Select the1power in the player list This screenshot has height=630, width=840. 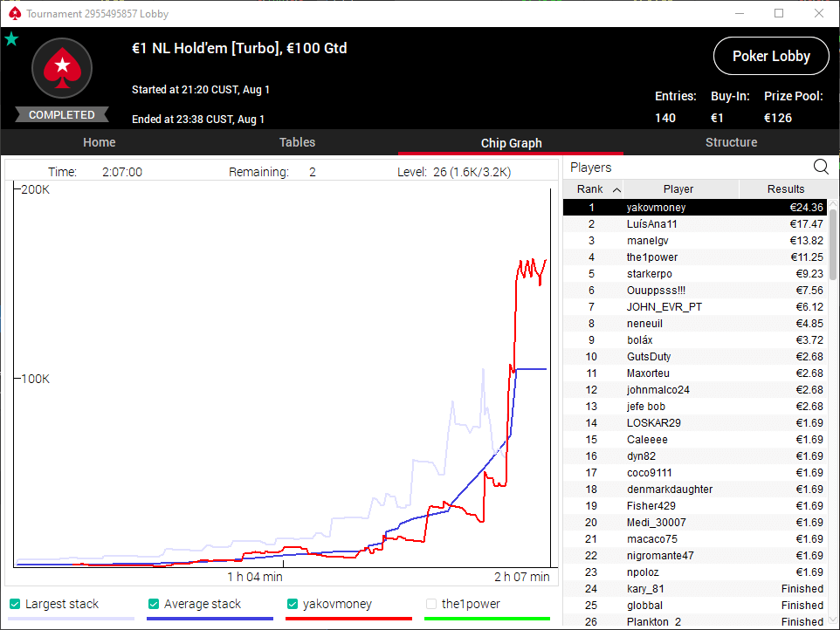point(695,257)
